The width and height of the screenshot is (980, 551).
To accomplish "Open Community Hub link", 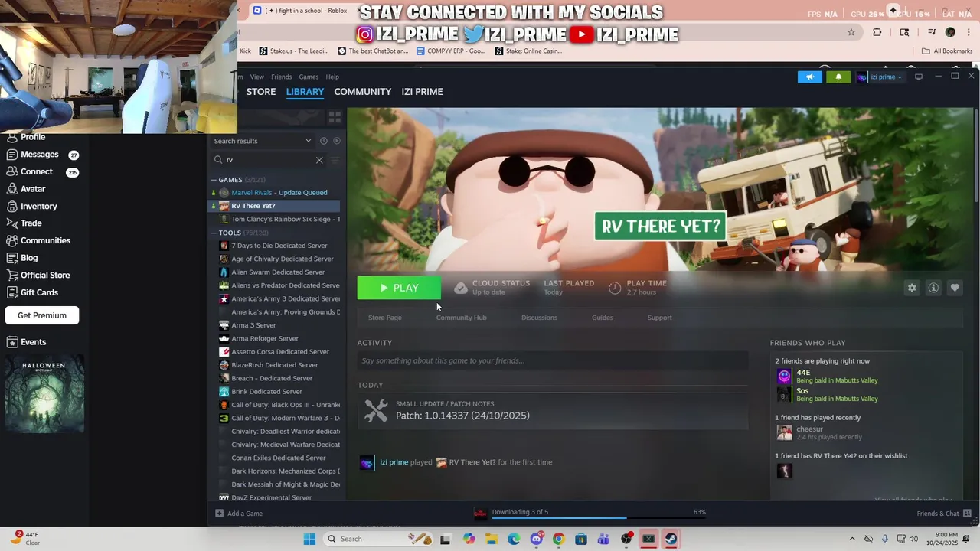I will click(462, 318).
